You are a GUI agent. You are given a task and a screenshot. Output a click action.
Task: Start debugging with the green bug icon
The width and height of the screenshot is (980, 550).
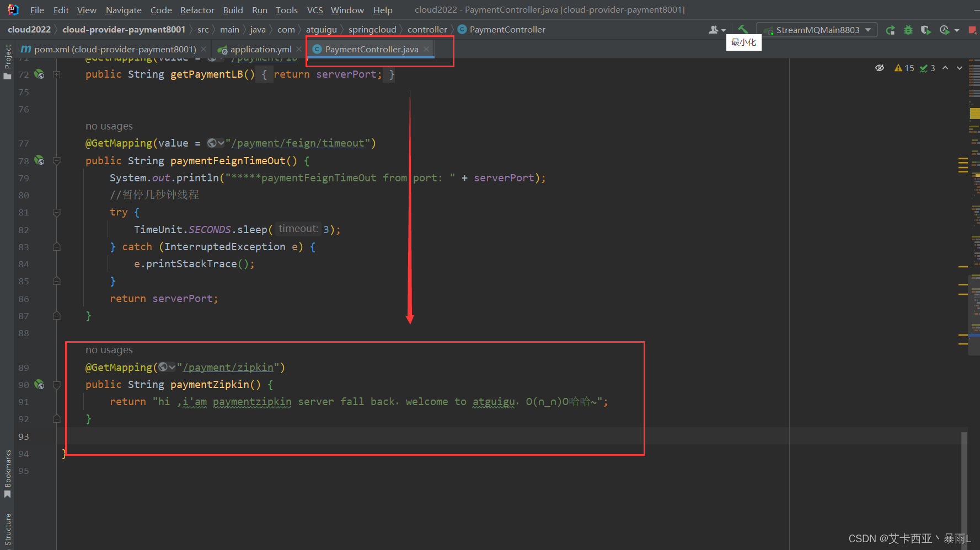pos(908,30)
